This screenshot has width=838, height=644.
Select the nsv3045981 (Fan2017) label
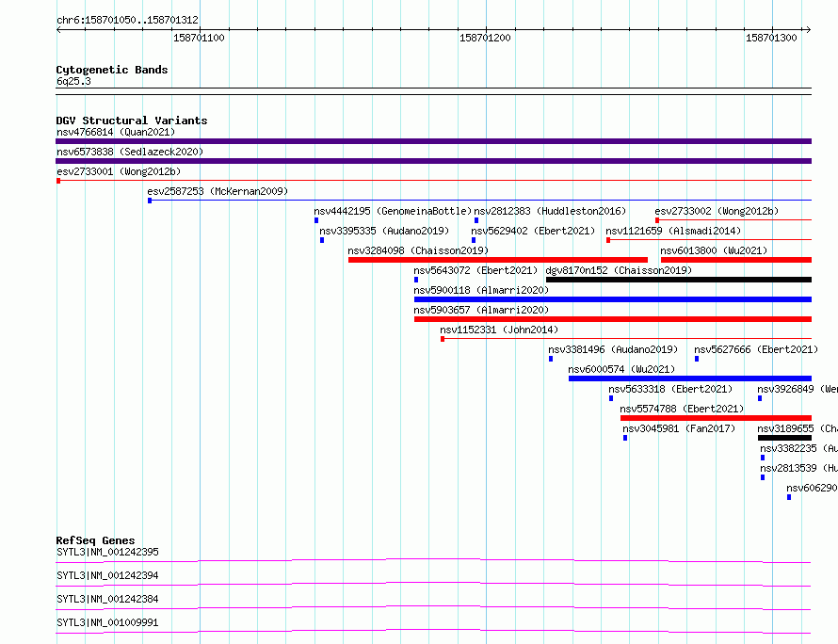(x=679, y=428)
